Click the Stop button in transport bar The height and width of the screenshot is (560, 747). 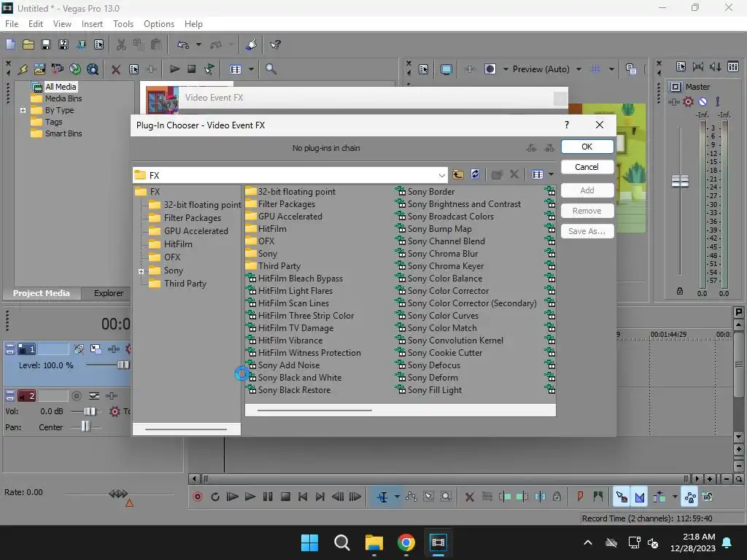tap(285, 497)
